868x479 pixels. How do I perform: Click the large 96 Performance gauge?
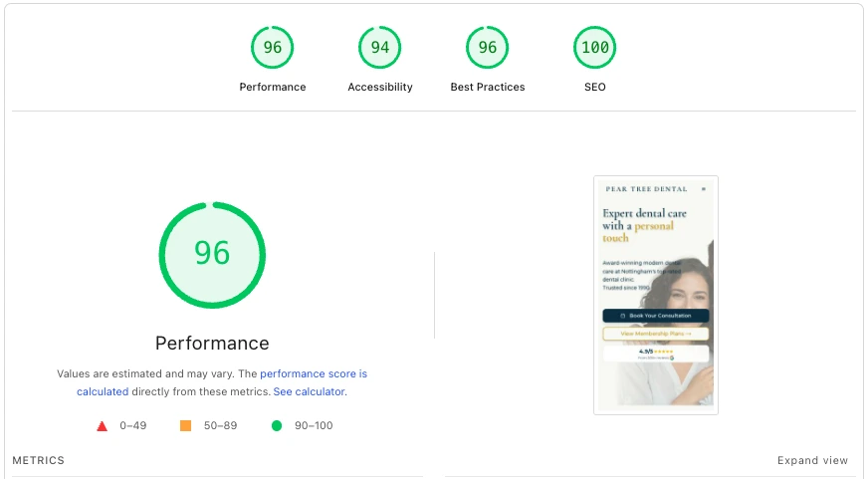(x=212, y=255)
